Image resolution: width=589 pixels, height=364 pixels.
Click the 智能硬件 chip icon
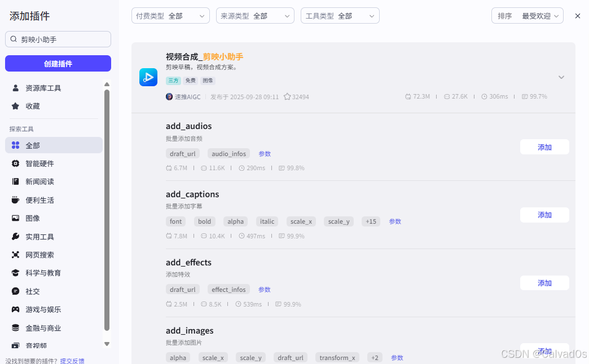click(15, 163)
